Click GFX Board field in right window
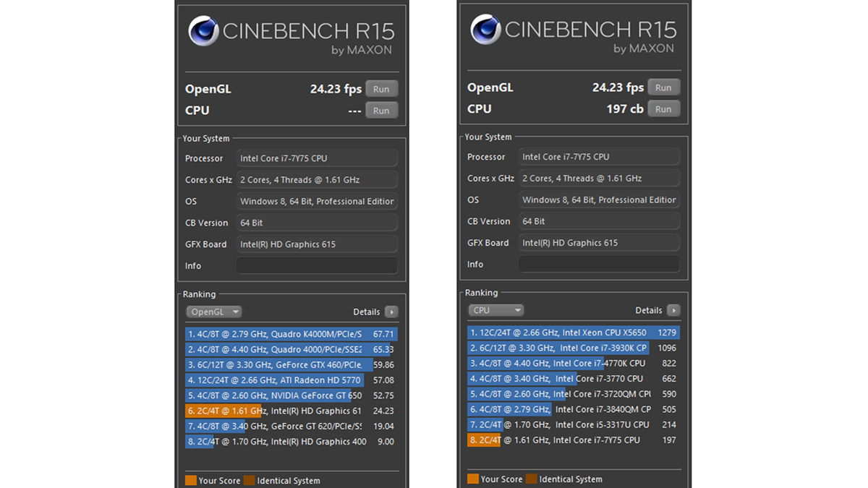 point(599,243)
